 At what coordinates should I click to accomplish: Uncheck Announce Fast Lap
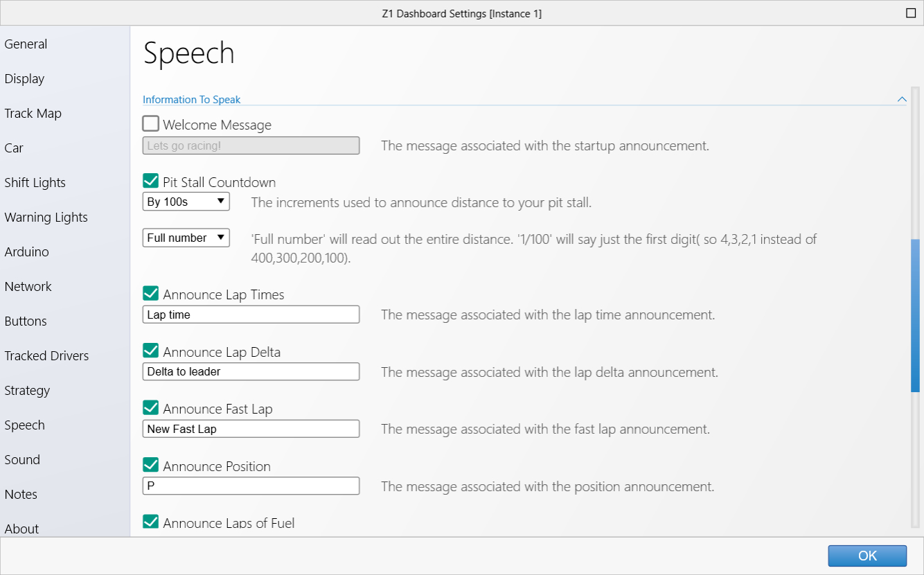tap(150, 407)
